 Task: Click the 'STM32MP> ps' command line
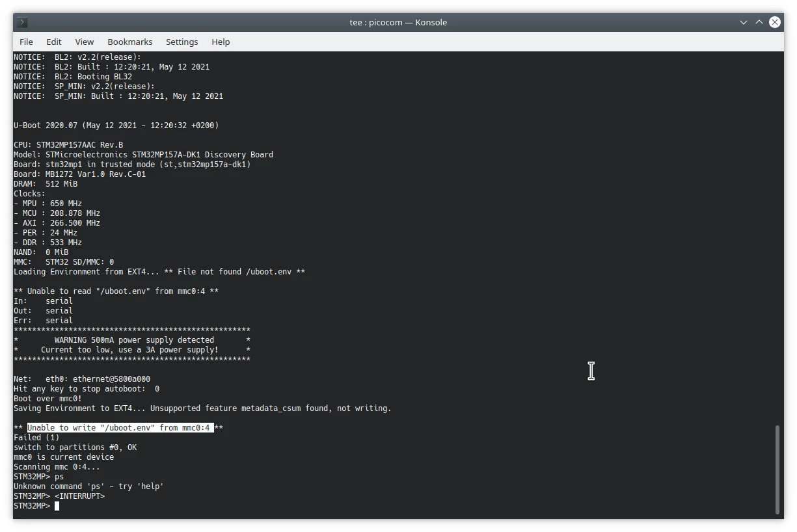39,477
